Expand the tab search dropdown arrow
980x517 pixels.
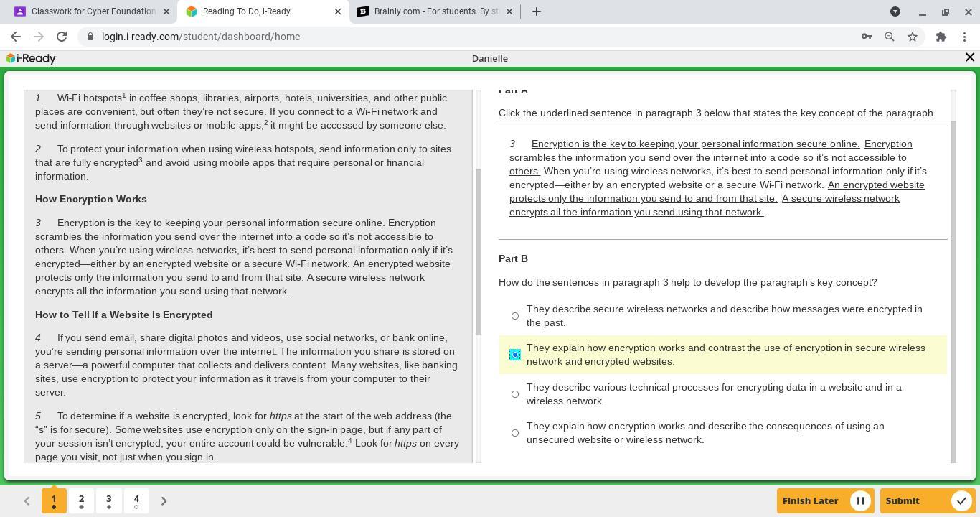[895, 11]
